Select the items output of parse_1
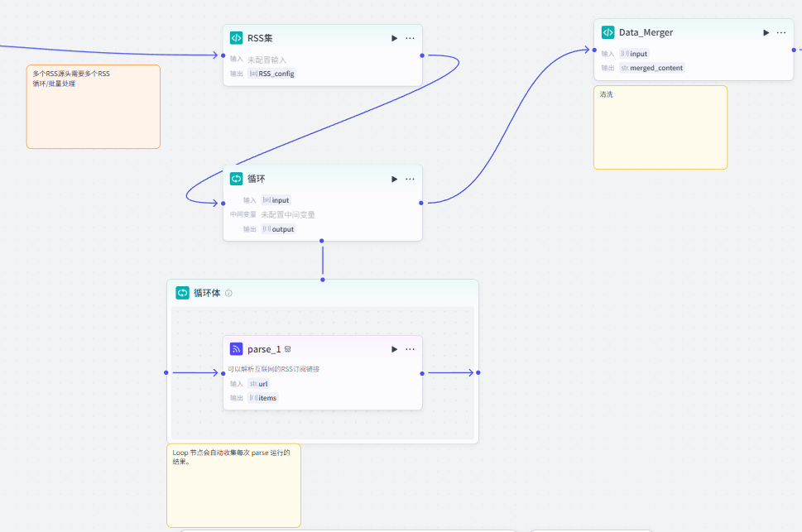Viewport: 802px width, 532px height. 263,398
